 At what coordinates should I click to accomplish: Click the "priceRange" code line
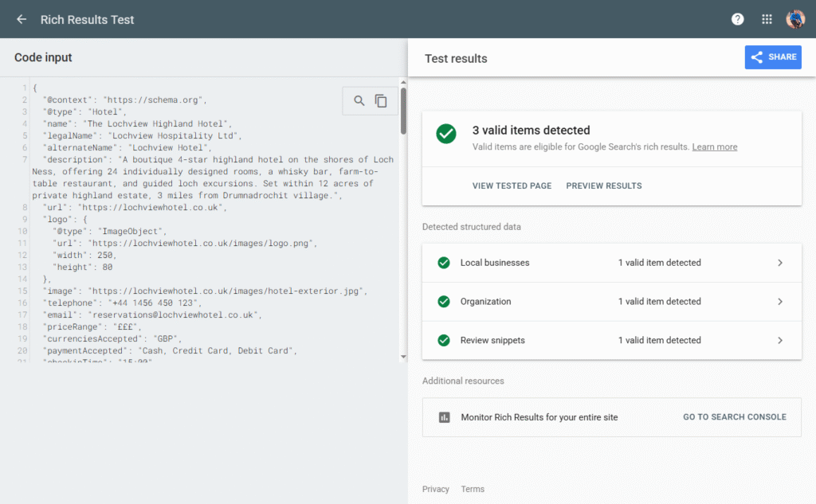[x=92, y=326]
